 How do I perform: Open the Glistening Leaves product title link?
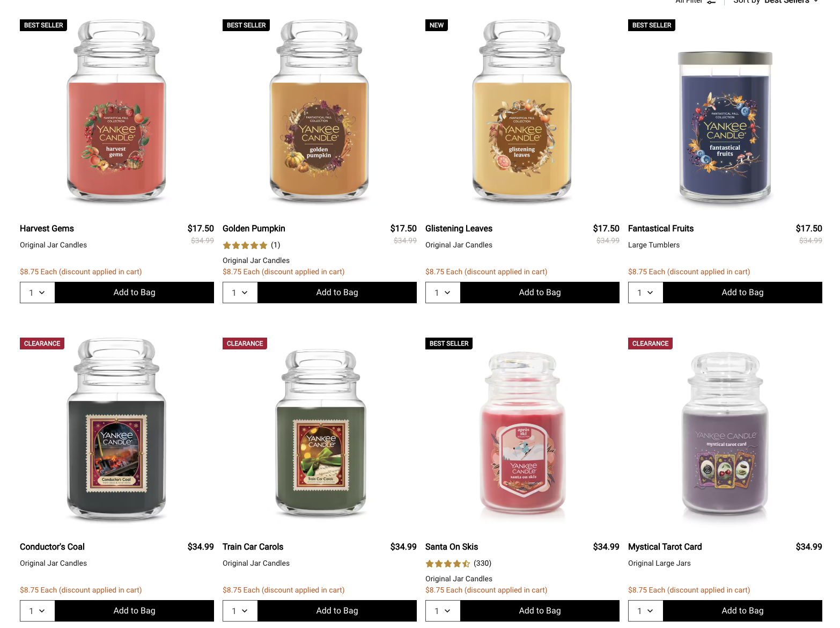[459, 229]
